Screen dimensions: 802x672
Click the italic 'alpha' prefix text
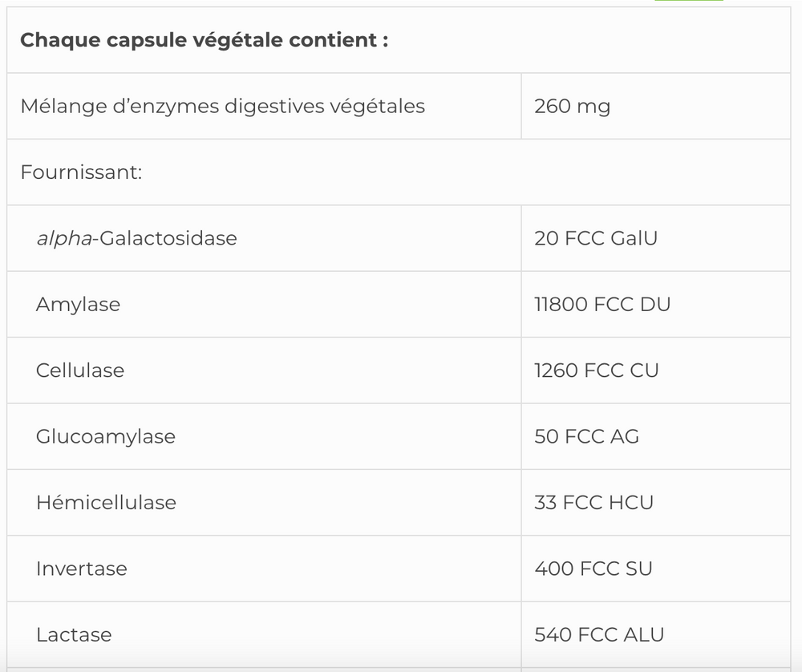(64, 238)
